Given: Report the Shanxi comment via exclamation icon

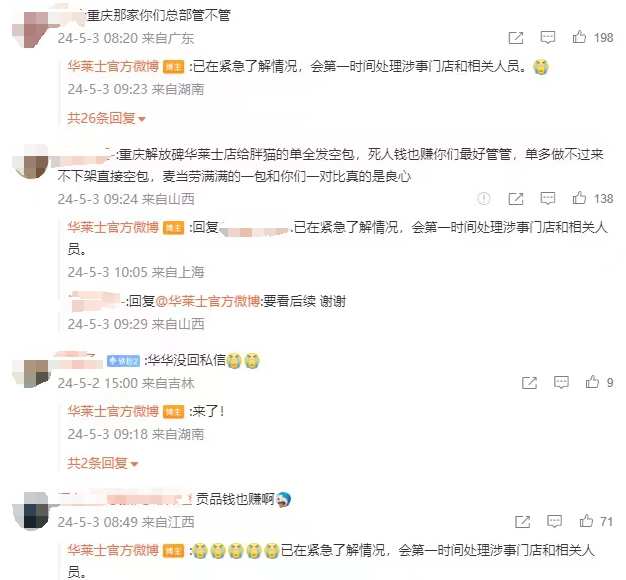Looking at the screenshot, I should (484, 198).
